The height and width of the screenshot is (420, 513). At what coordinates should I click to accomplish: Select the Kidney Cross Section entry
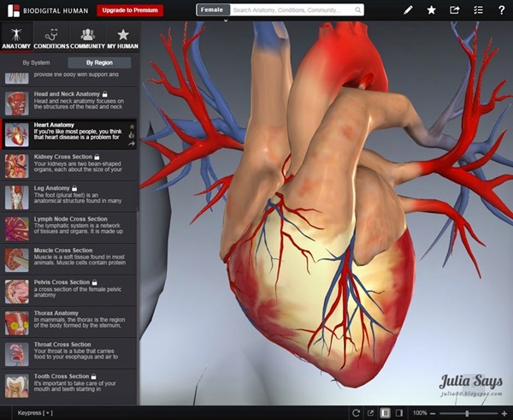(x=68, y=161)
